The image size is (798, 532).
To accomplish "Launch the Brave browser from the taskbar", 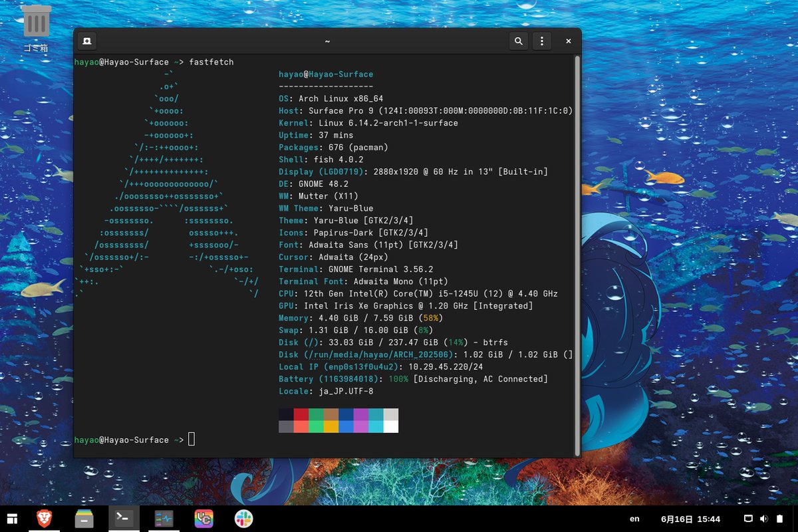I will [x=44, y=519].
